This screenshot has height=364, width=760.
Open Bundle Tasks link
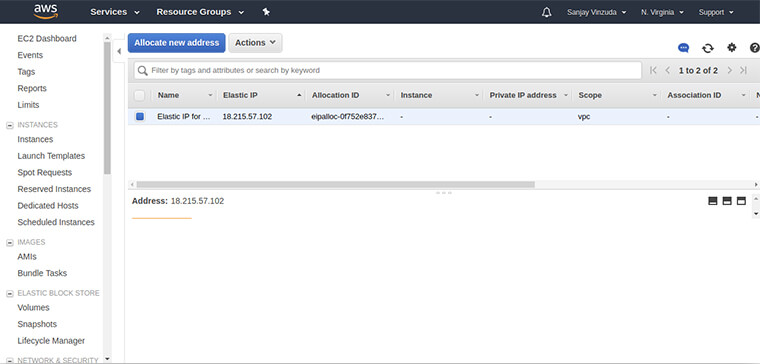(42, 273)
